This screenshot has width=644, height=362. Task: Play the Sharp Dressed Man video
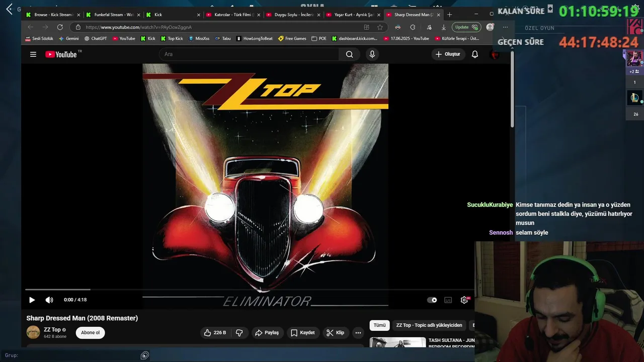point(32,300)
